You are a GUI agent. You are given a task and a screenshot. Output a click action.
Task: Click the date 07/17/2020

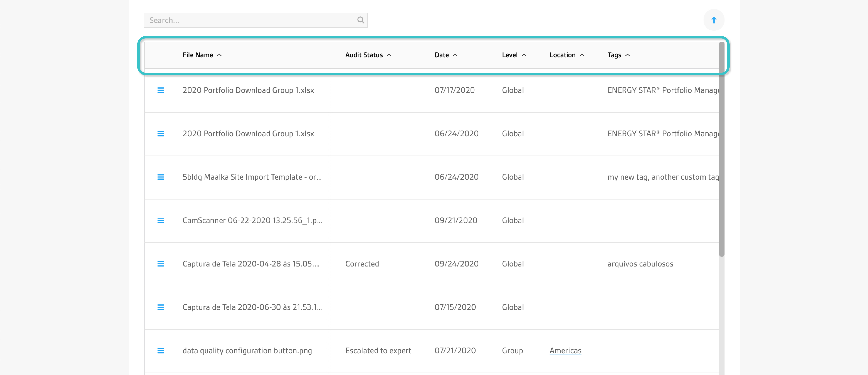455,90
